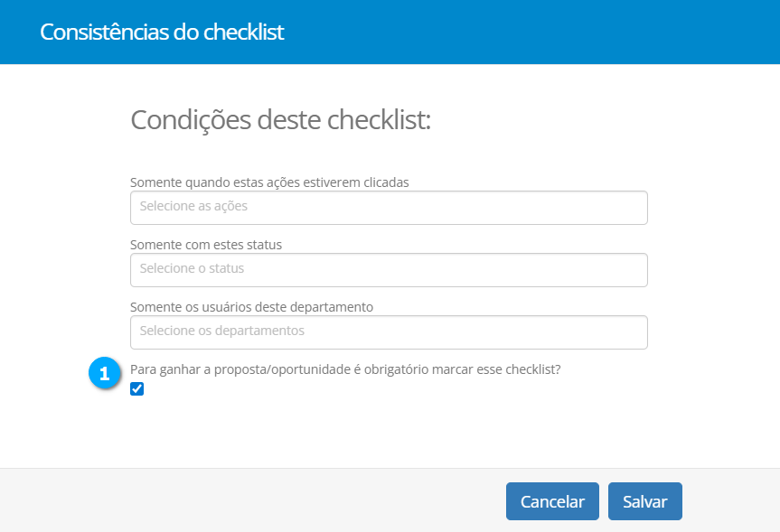Open the 'Selecione os departamentos' combo box
The image size is (780, 532).
coord(389,331)
